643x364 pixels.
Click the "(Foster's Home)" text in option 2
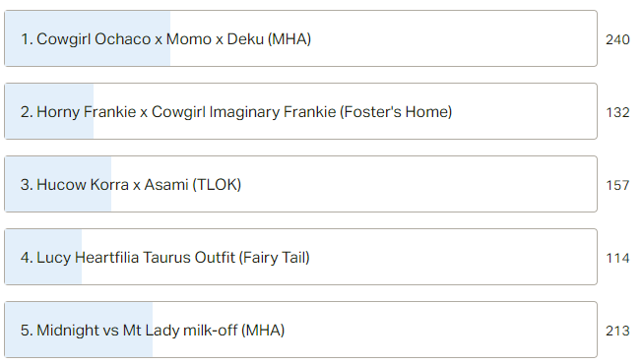(396, 112)
